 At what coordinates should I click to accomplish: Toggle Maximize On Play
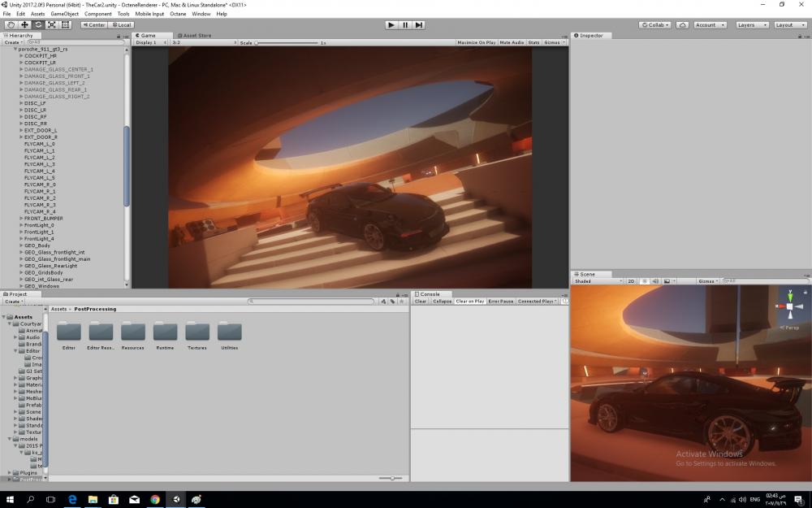(x=477, y=42)
